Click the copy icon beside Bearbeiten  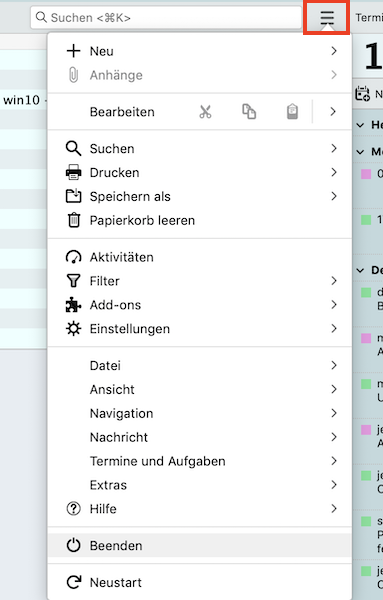[249, 112]
